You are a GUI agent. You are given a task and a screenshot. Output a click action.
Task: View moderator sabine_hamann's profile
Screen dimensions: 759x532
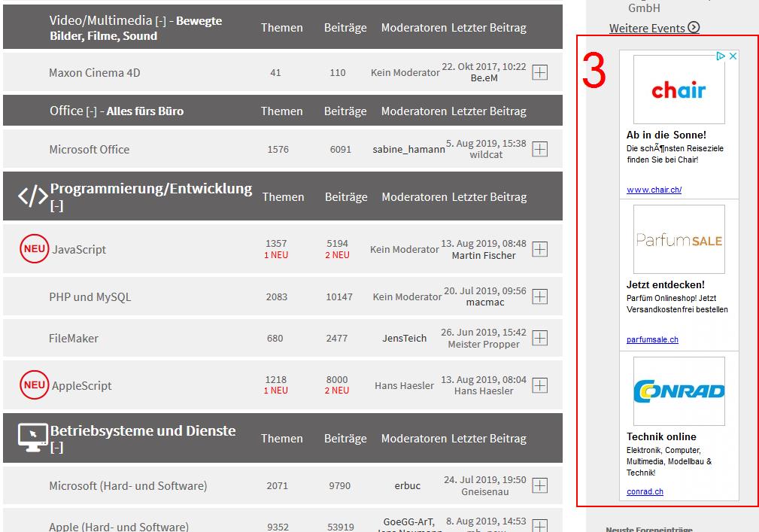[408, 150]
